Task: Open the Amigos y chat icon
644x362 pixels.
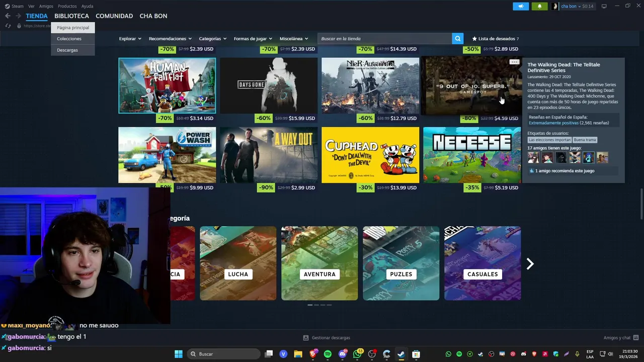Action: pyautogui.click(x=636, y=338)
